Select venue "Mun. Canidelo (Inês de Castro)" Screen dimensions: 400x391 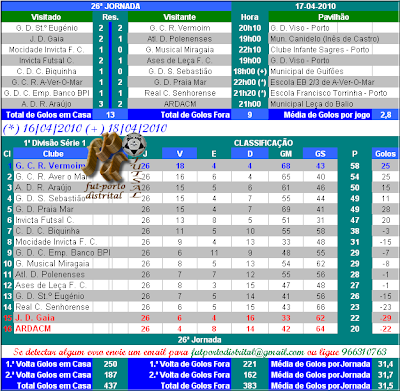[325, 39]
